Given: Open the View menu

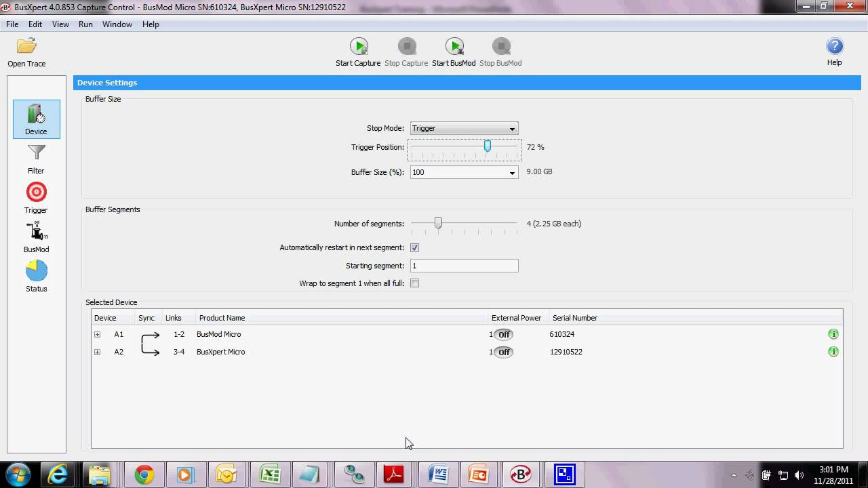Looking at the screenshot, I should (x=60, y=24).
